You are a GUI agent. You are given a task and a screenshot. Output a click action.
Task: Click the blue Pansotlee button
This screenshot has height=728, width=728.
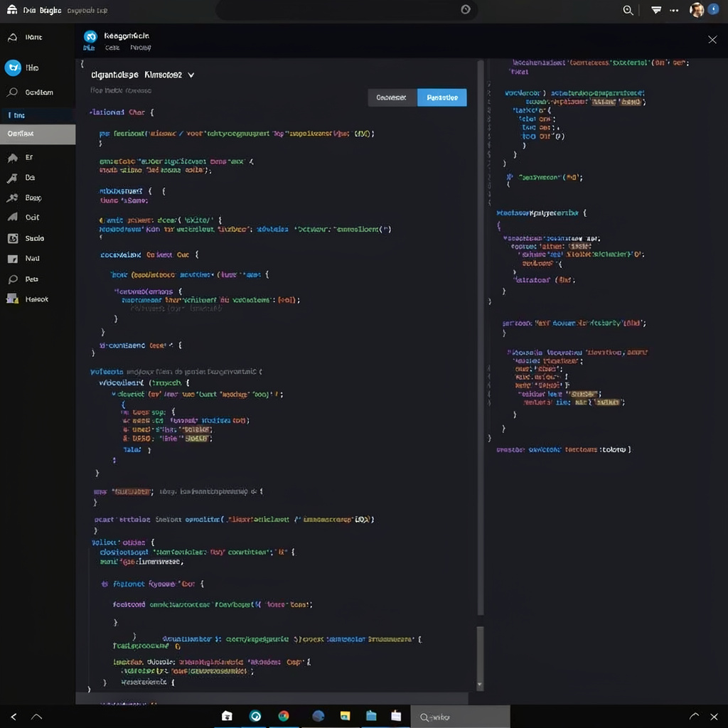[x=442, y=97]
